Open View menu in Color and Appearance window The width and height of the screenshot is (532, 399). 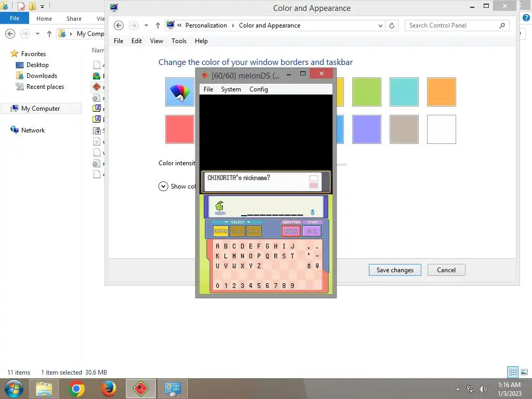coord(156,41)
